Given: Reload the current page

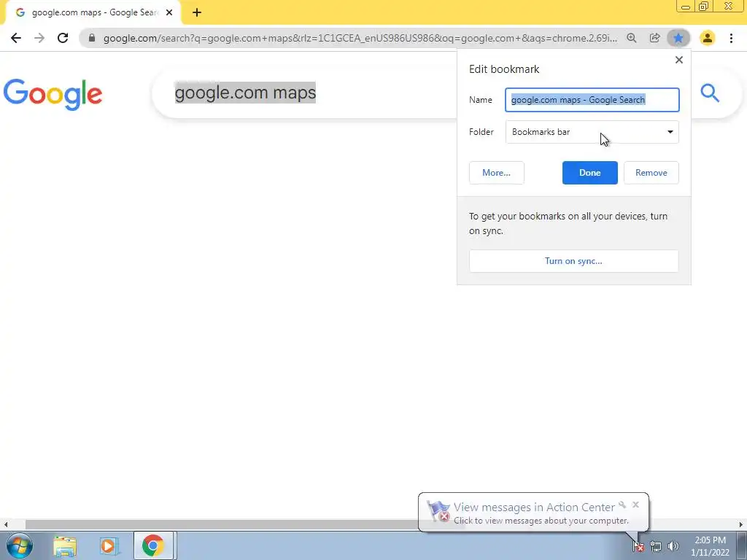Looking at the screenshot, I should tap(63, 38).
